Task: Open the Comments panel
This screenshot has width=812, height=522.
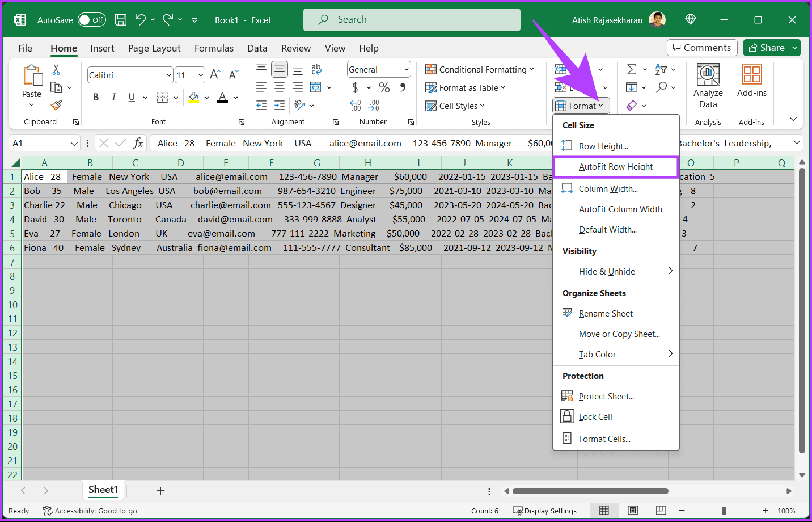Action: 702,48
